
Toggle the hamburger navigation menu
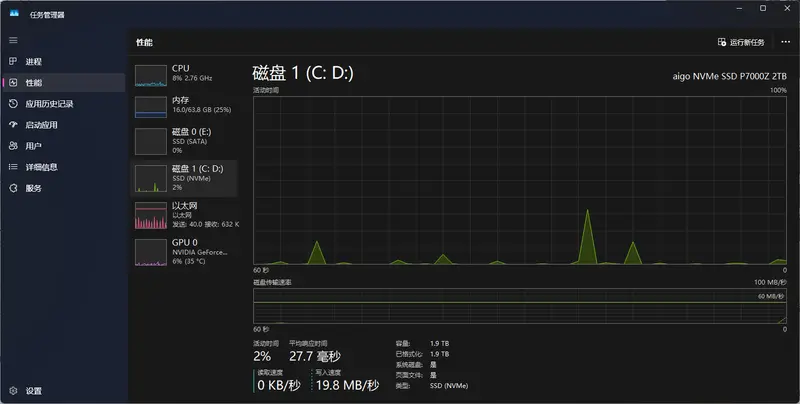tap(13, 40)
